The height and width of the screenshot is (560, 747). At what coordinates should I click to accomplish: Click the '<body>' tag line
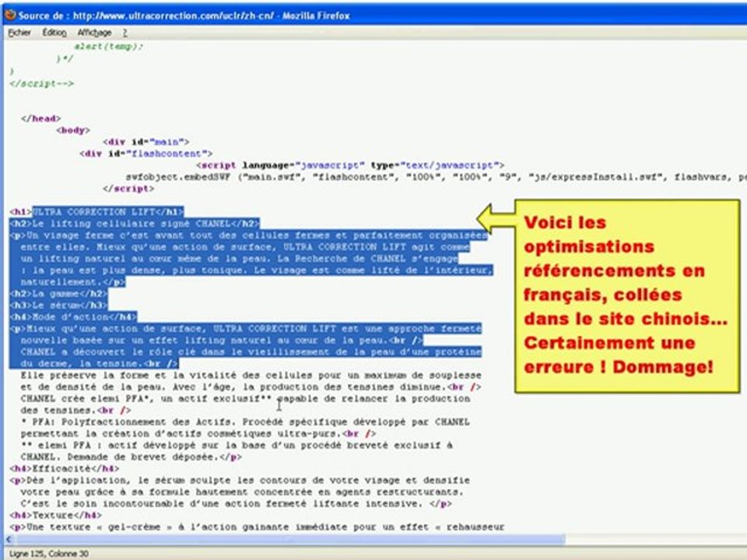[73, 130]
